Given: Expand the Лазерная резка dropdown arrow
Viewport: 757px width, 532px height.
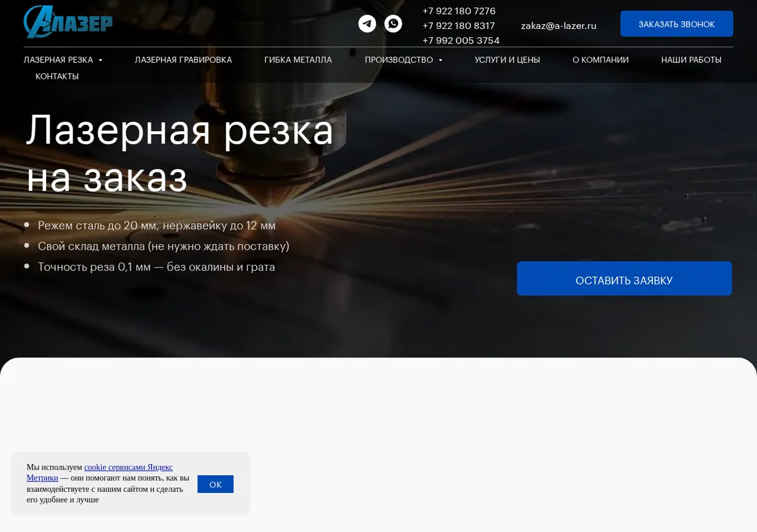Looking at the screenshot, I should coord(100,61).
